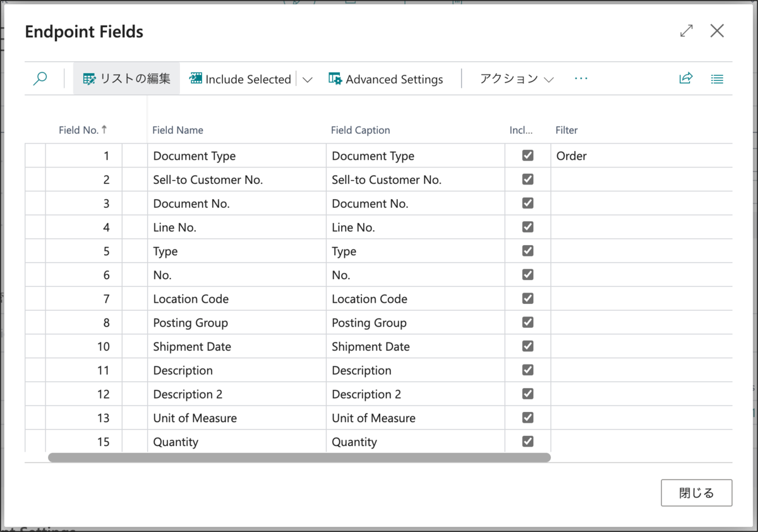Click the Order filter value
This screenshot has height=532, width=758.
(572, 156)
